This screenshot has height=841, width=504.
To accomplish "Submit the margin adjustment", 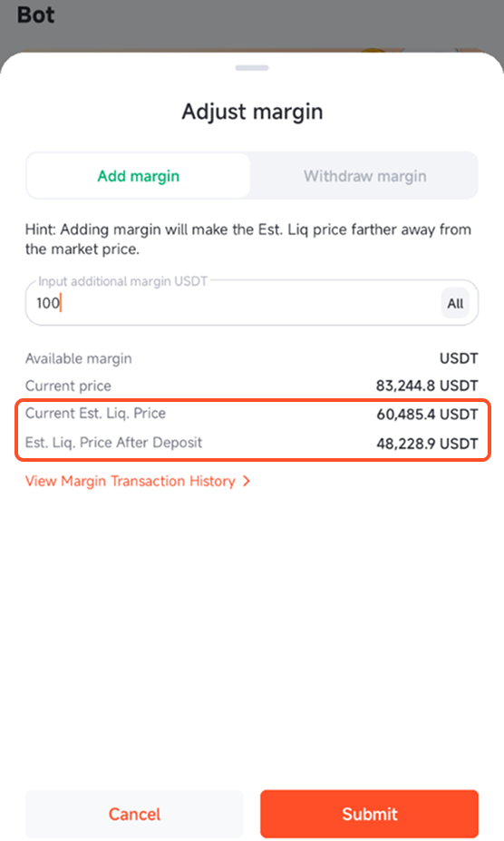I will (370, 814).
